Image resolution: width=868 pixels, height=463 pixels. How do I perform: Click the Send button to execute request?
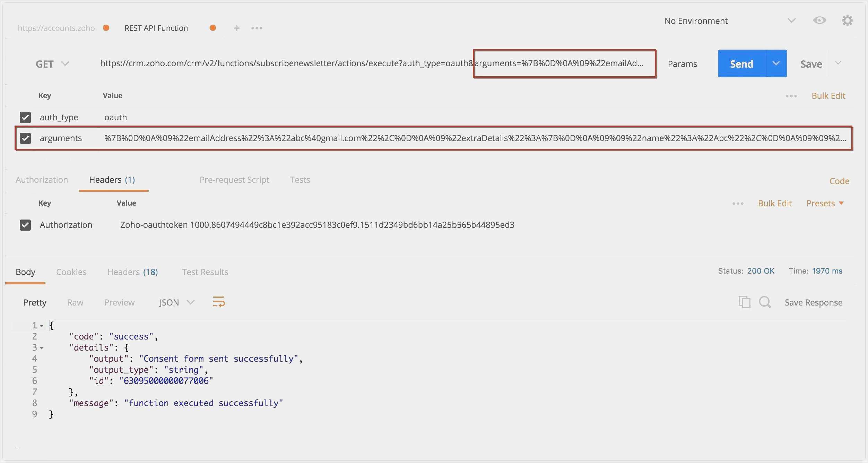[741, 63]
